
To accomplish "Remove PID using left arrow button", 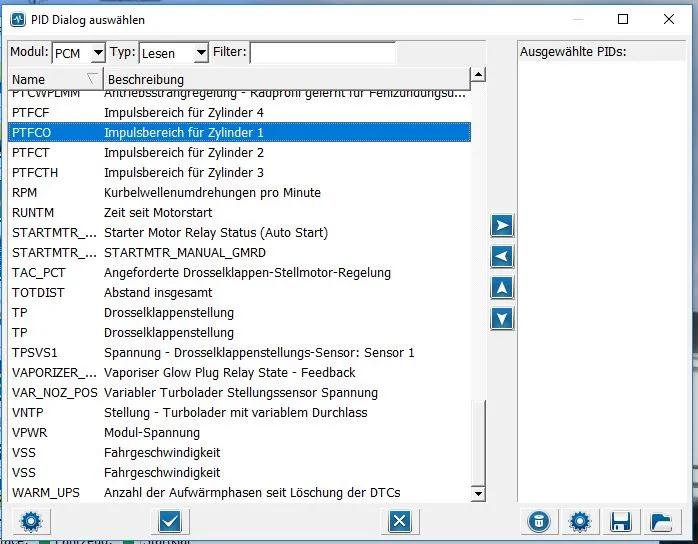I will click(x=502, y=257).
